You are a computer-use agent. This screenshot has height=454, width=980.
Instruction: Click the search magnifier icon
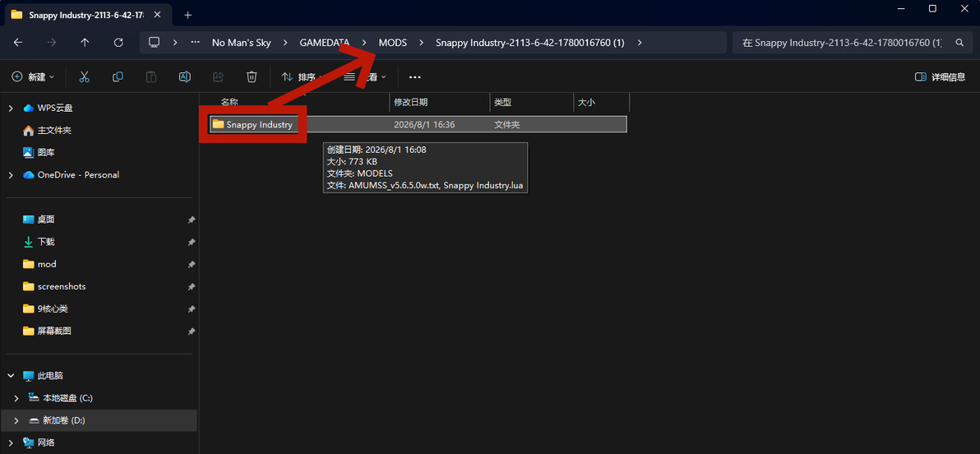(959, 43)
